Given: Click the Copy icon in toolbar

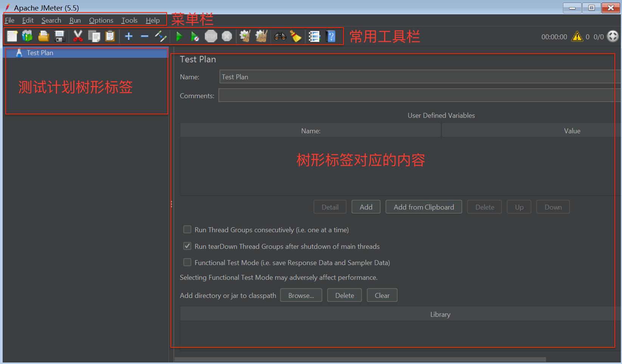Looking at the screenshot, I should pyautogui.click(x=94, y=36).
